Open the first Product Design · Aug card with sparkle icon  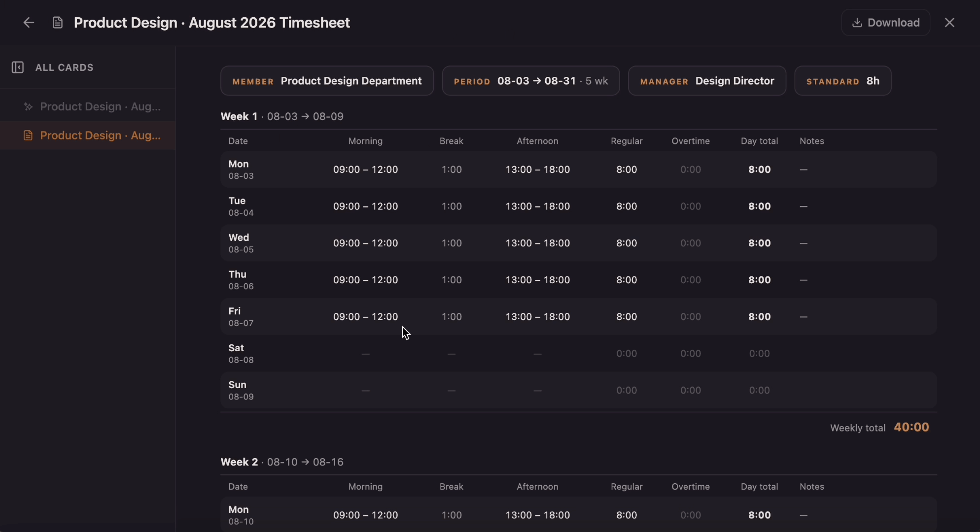point(88,106)
